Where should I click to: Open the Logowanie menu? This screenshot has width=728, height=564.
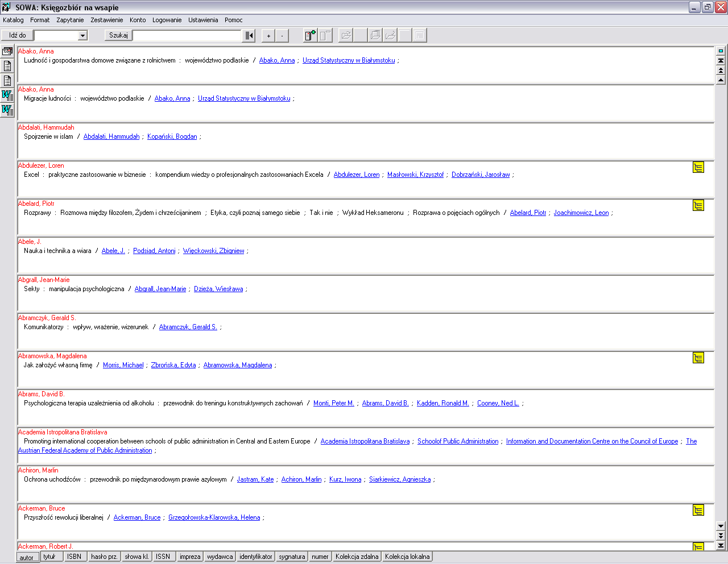(167, 20)
